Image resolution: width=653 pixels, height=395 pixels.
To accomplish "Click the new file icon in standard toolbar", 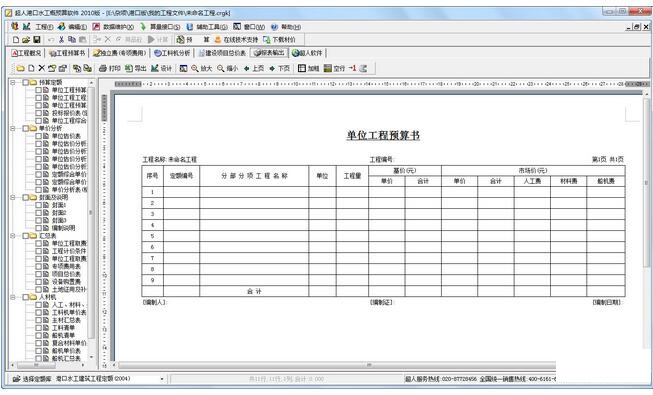I will (x=16, y=40).
